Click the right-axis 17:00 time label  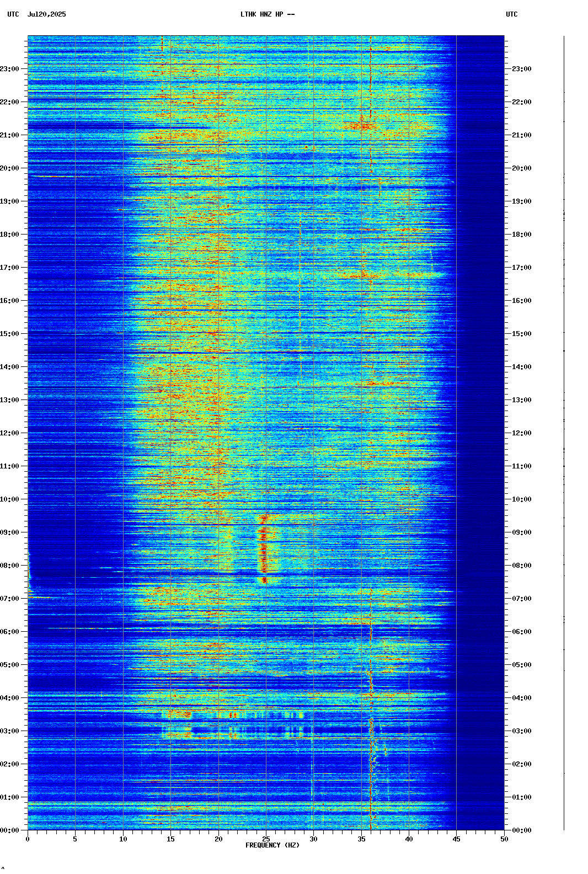(x=522, y=268)
